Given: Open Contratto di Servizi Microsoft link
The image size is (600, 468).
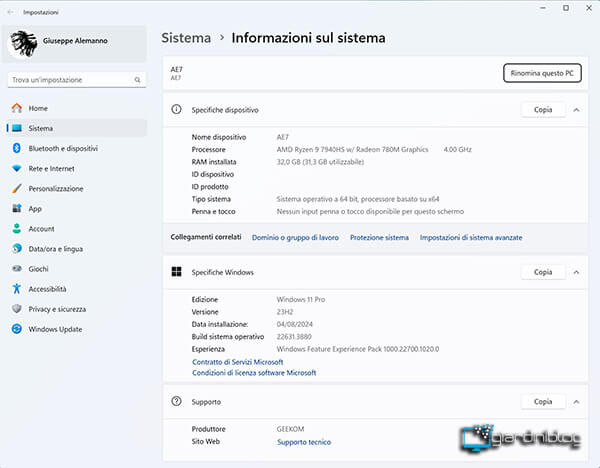Looking at the screenshot, I should click(238, 362).
